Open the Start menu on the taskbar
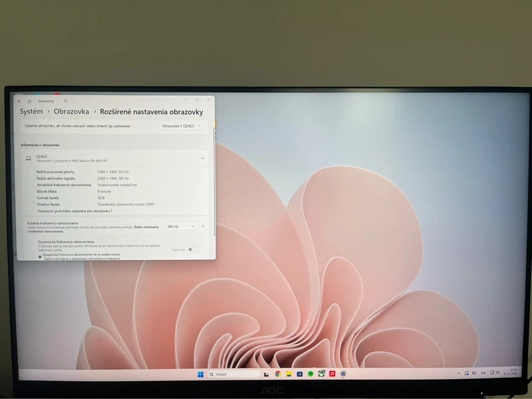532x399 pixels. click(x=201, y=373)
